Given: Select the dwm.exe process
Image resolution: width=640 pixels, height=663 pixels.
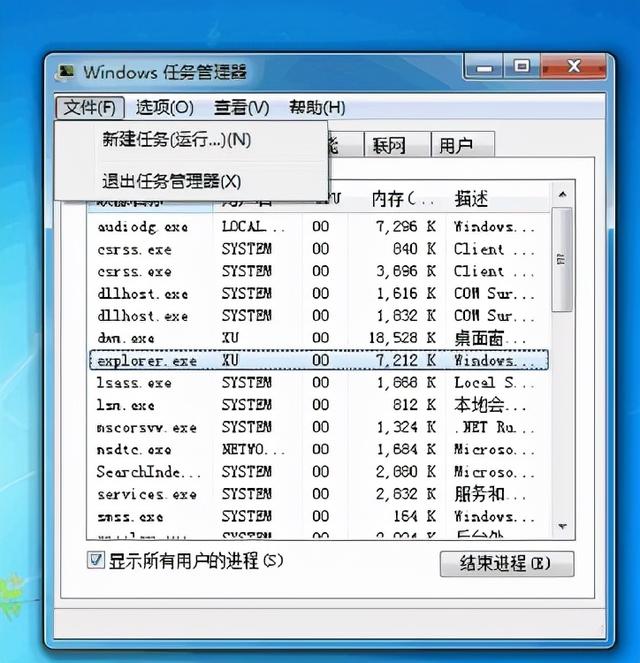Looking at the screenshot, I should (x=319, y=338).
